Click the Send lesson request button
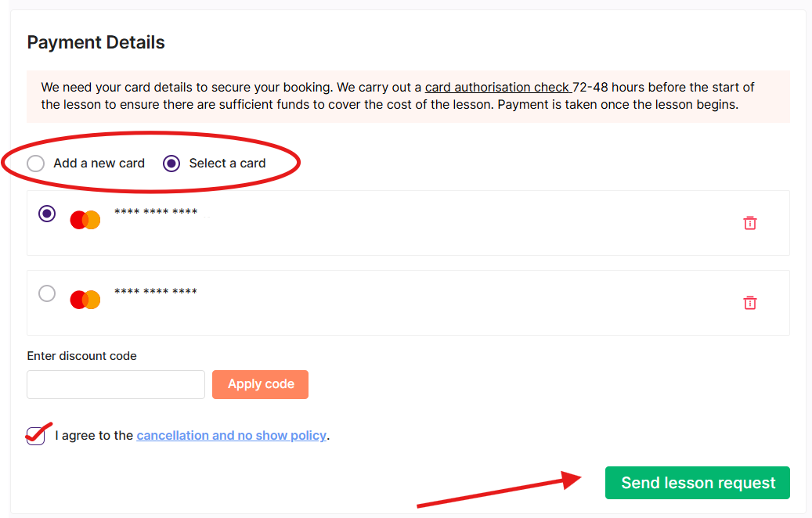This screenshot has height=518, width=812. [x=698, y=483]
